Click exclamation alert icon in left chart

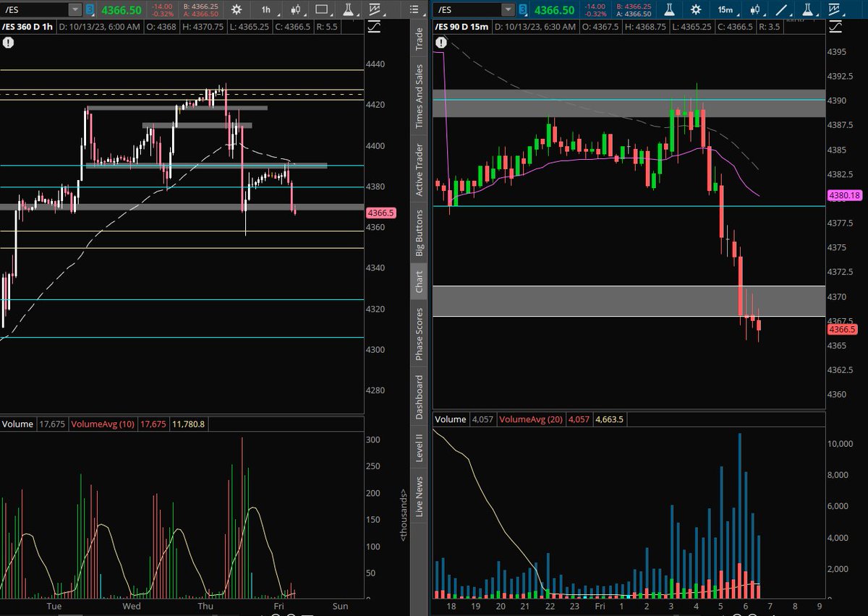pyautogui.click(x=7, y=43)
